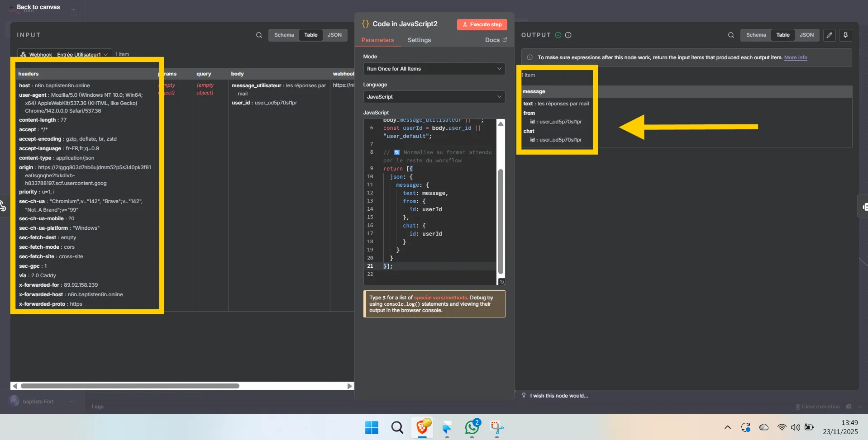This screenshot has width=868, height=440.
Task: Switch the OUTPUT view to JSON
Action: (807, 35)
